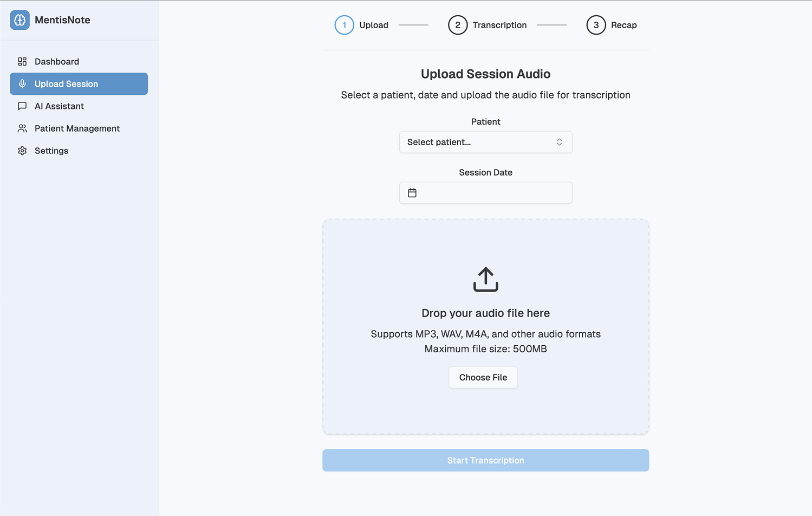Select step 1 Upload circle

345,25
